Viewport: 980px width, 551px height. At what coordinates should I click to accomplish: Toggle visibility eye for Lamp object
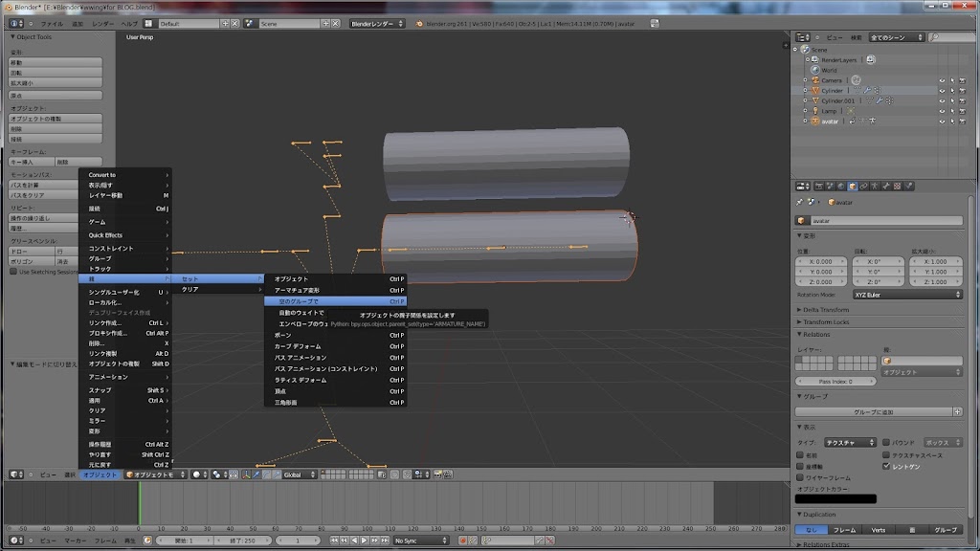(x=941, y=111)
